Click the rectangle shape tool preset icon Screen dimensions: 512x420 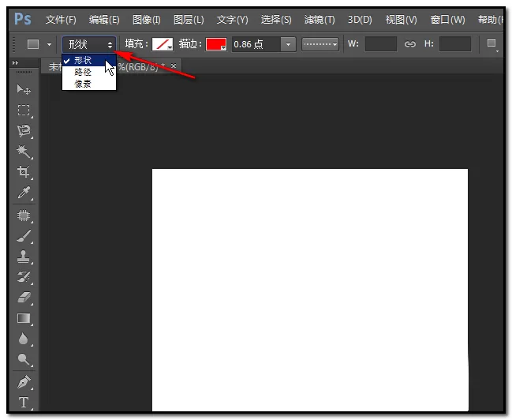coord(33,43)
